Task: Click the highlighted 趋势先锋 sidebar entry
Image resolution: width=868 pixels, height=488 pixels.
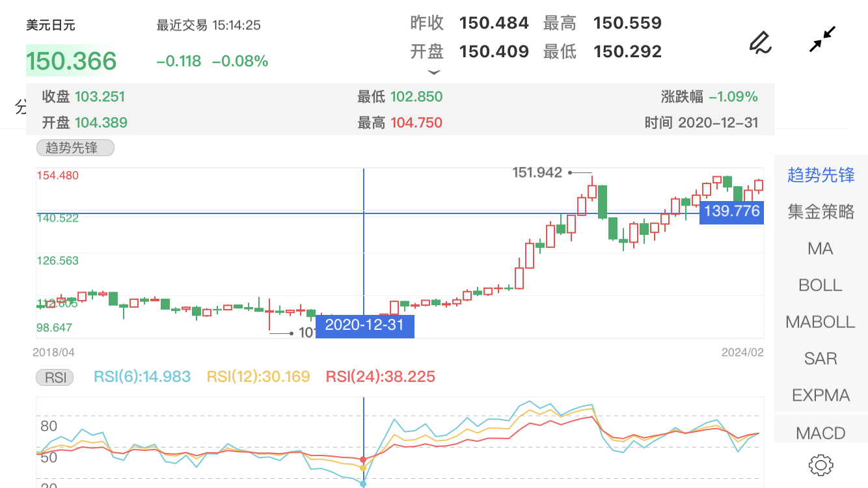Action: coord(821,174)
